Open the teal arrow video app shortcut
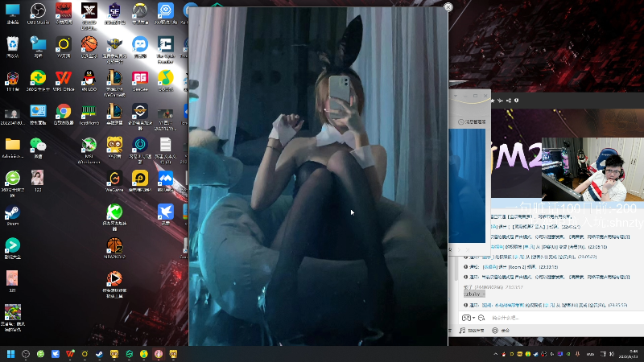644x362 pixels. point(13,248)
